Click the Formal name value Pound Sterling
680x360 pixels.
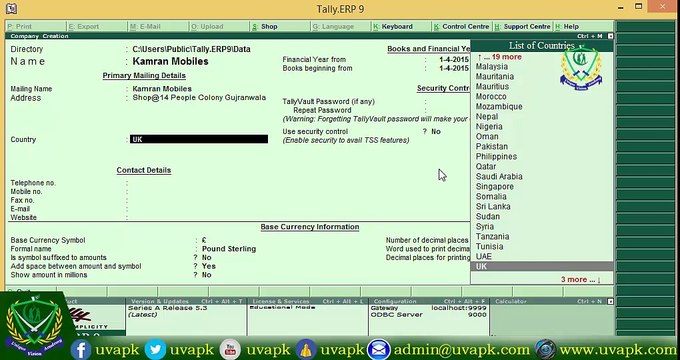point(229,249)
